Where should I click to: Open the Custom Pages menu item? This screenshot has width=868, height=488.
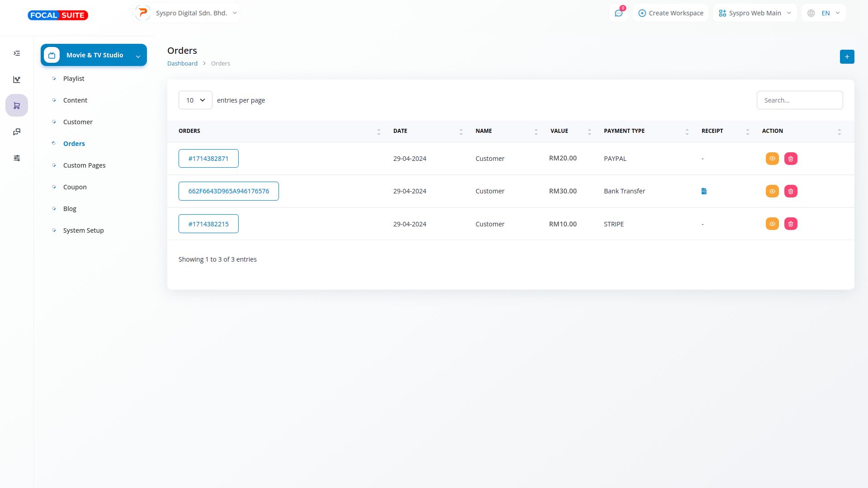click(x=85, y=165)
